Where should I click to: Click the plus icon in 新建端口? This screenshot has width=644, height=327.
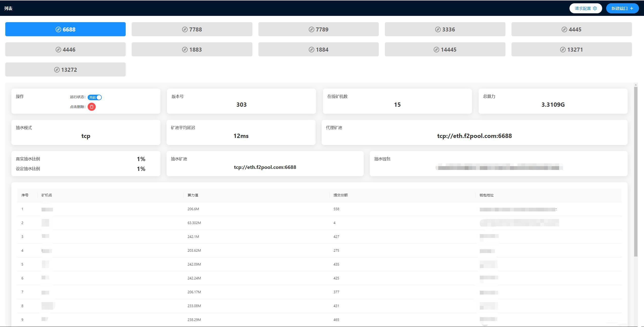coord(631,8)
